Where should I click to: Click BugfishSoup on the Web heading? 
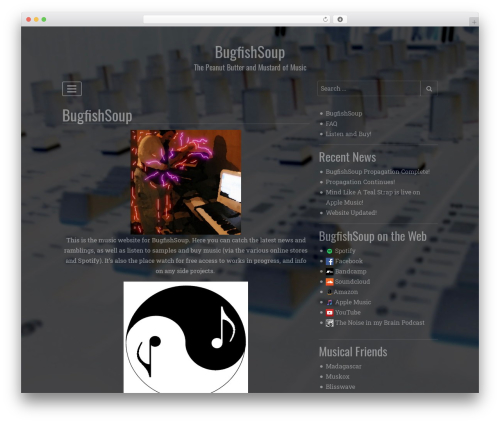pos(373,236)
